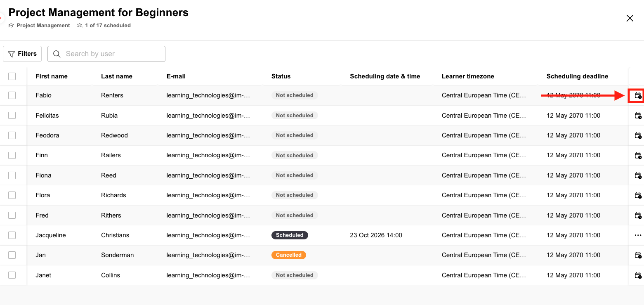
Task: Select the checkbox for Feodora Redwood
Action: coord(12,135)
